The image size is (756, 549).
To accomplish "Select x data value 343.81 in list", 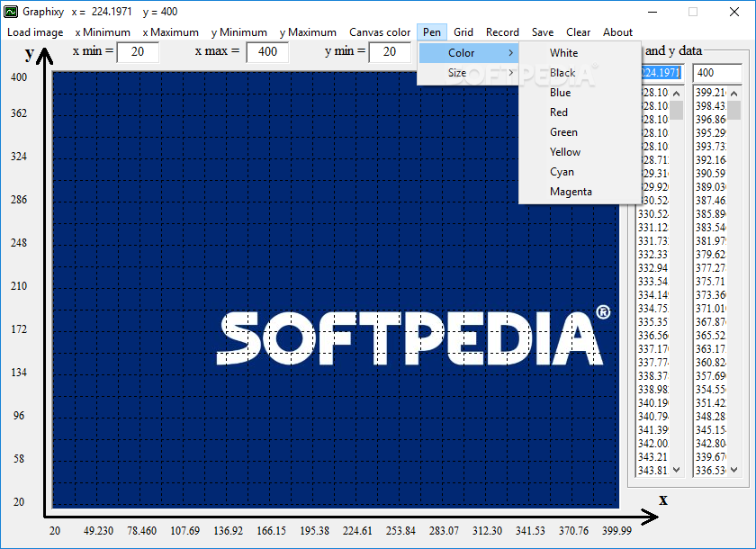I will pyautogui.click(x=653, y=471).
